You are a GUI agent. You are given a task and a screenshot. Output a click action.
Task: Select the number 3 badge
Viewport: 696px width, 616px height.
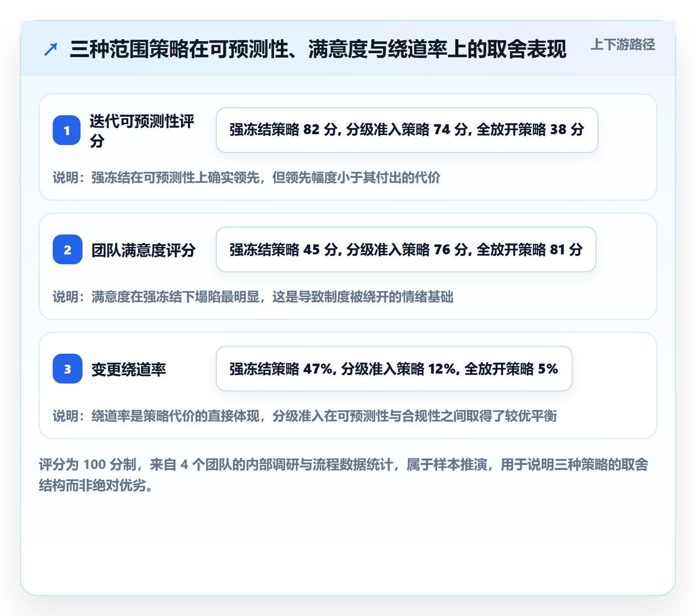click(68, 369)
